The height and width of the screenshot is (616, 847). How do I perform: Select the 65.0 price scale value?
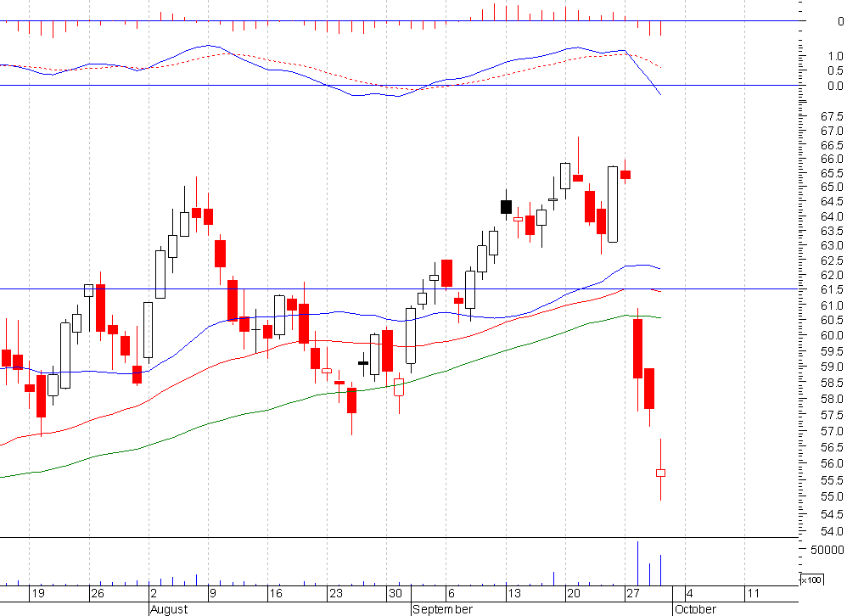[832, 188]
